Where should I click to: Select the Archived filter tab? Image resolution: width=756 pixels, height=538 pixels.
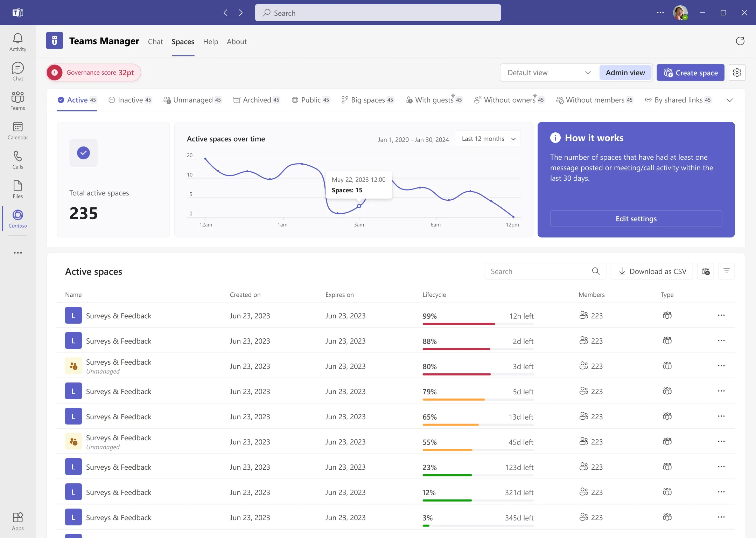[257, 100]
